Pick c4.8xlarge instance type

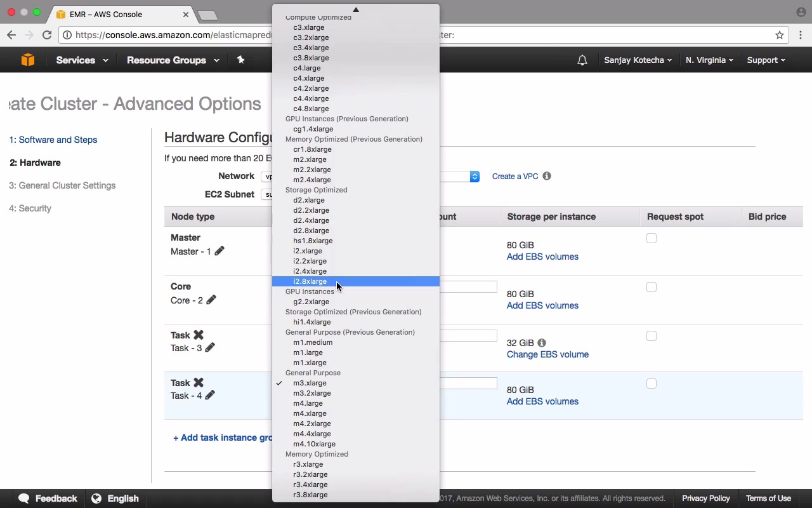click(356, 109)
